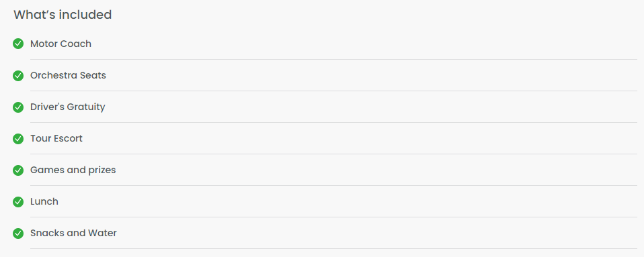Click the green checkmark beside Games and prizes
644x257 pixels.
[x=18, y=170]
